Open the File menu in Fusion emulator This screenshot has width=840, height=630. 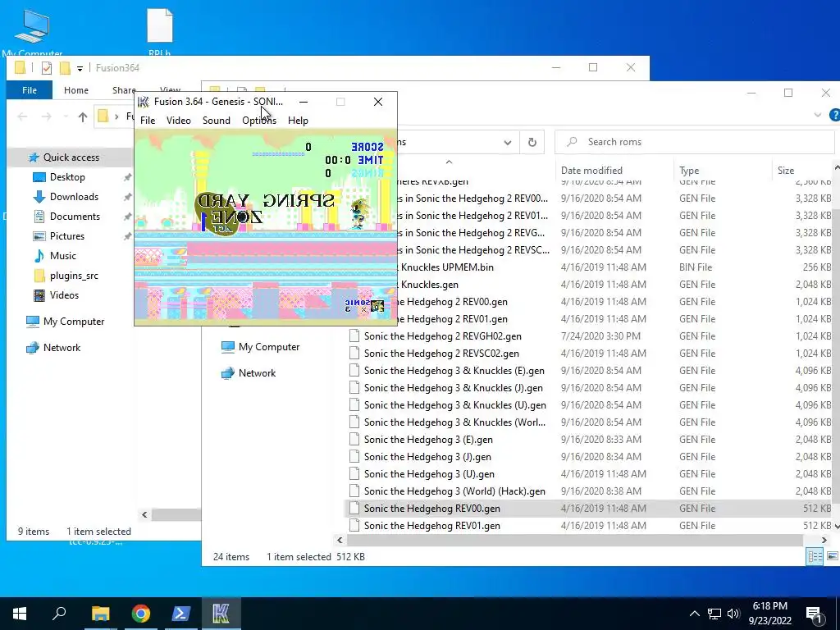pos(148,121)
